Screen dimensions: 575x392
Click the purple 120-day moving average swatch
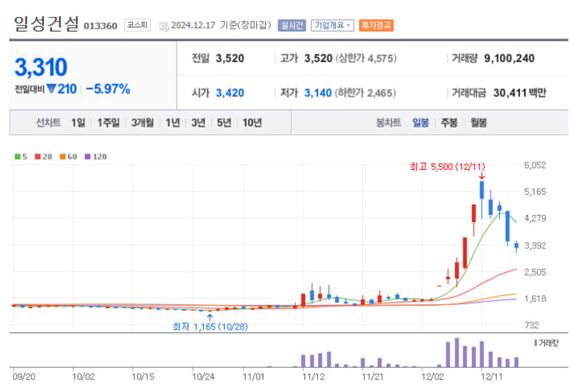[x=88, y=157]
